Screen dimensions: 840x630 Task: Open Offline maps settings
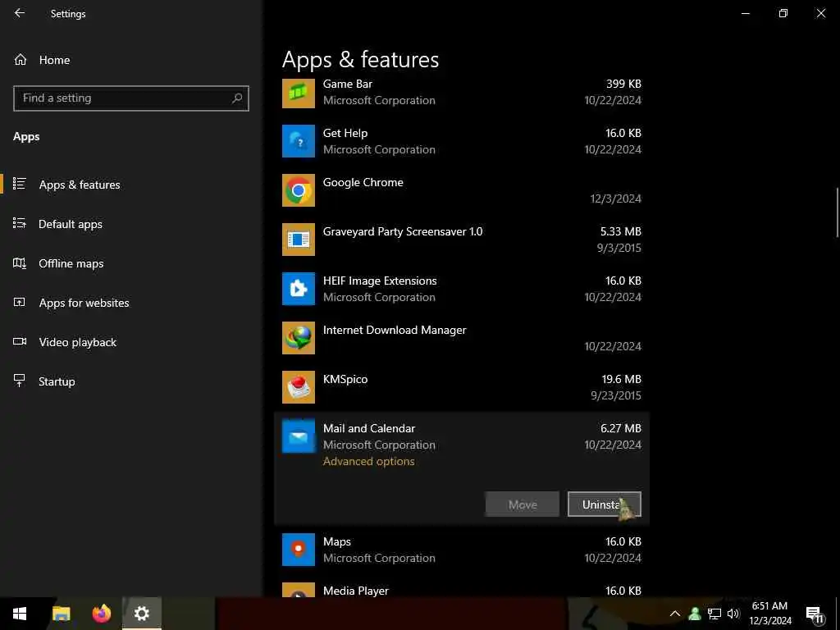[x=131, y=263]
